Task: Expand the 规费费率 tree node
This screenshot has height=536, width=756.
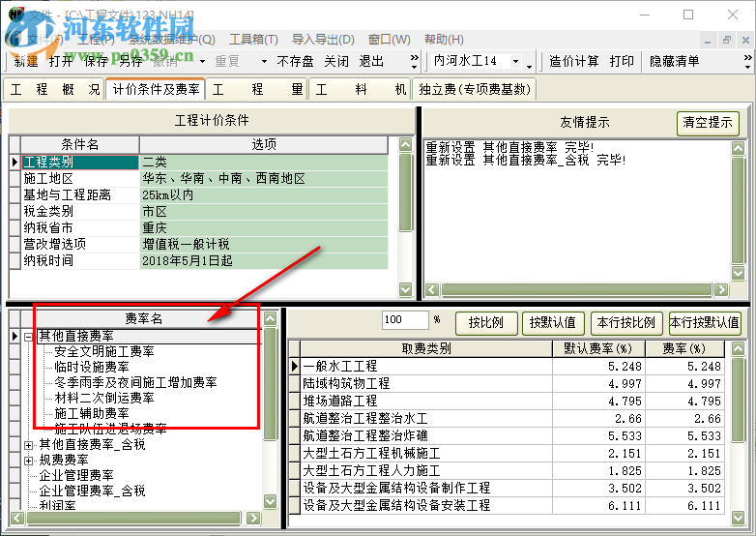Action: [x=29, y=461]
